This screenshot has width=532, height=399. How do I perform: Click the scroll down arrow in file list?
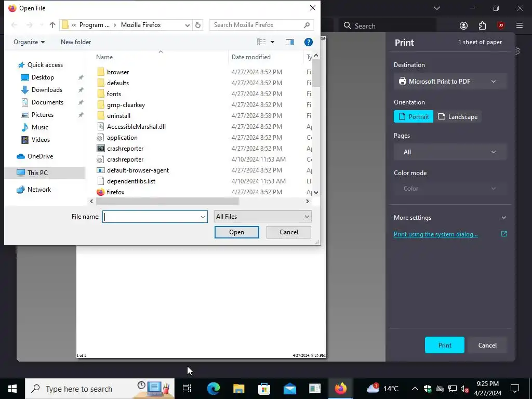316,192
